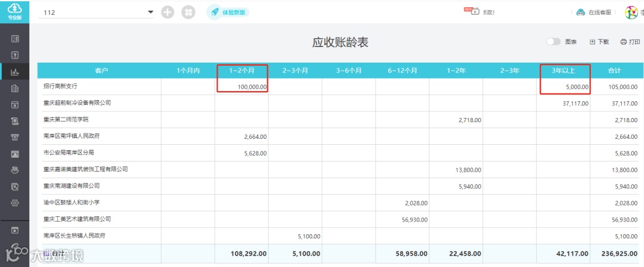Select the customer 重庆嘉诺美建筑装饰工程有限公司

click(x=85, y=169)
